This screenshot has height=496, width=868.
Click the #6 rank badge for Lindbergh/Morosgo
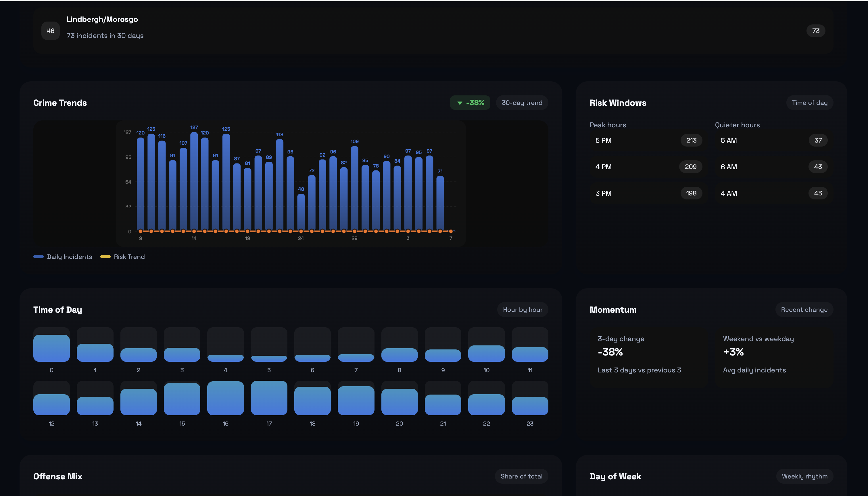click(50, 31)
